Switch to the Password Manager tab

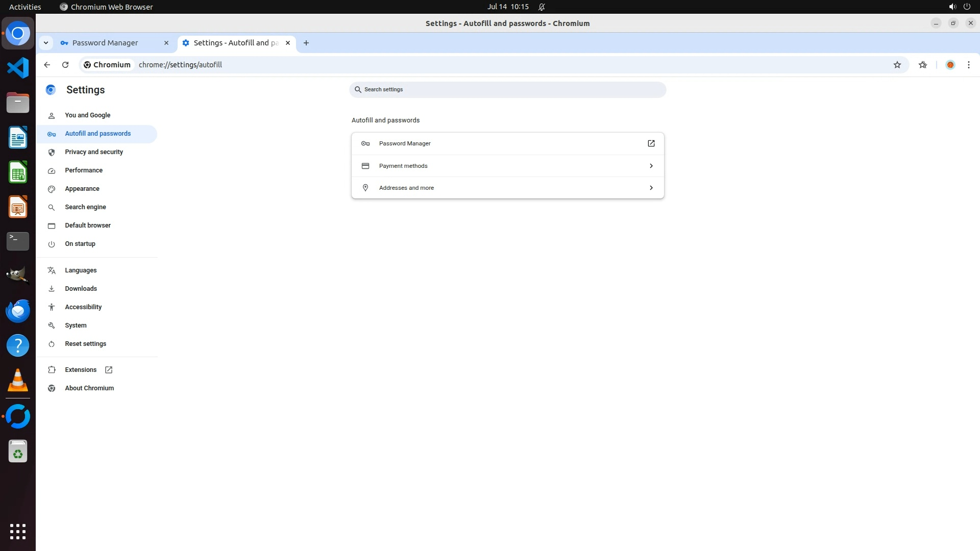click(105, 43)
